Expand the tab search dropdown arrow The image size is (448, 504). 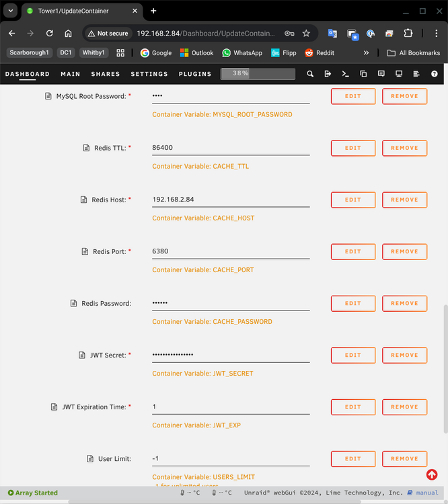(11, 11)
